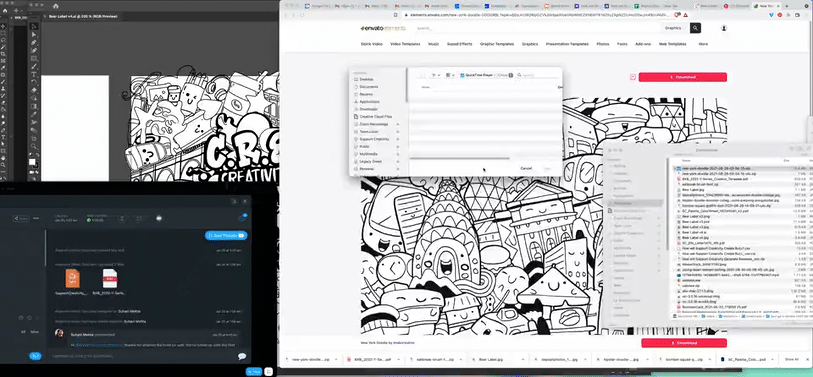Click the envato elements logo
The image size is (813, 377).
click(x=383, y=28)
